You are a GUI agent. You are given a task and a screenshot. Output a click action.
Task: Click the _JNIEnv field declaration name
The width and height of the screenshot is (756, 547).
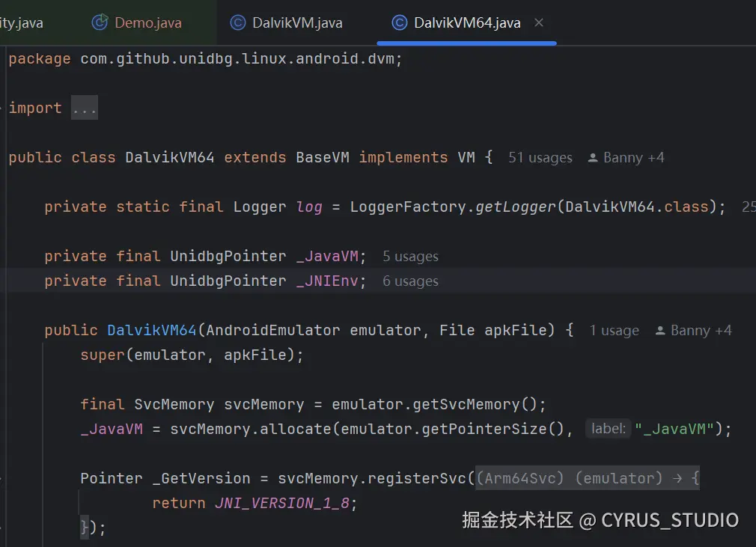327,281
